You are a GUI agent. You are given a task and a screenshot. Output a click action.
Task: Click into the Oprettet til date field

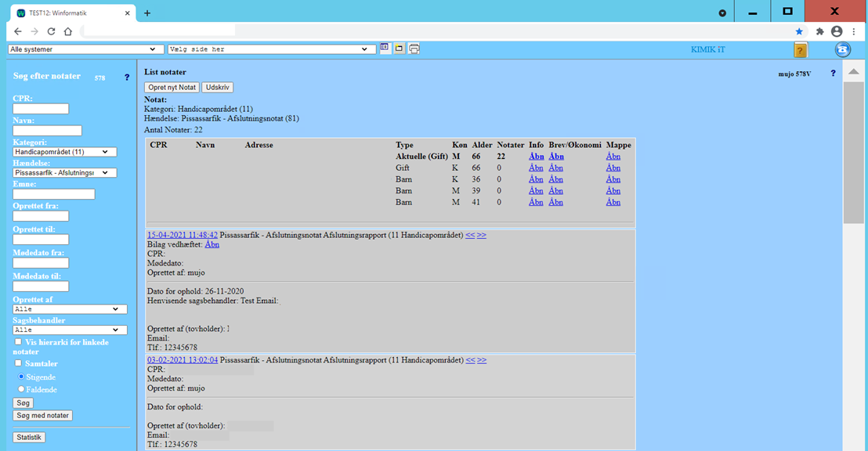click(41, 240)
